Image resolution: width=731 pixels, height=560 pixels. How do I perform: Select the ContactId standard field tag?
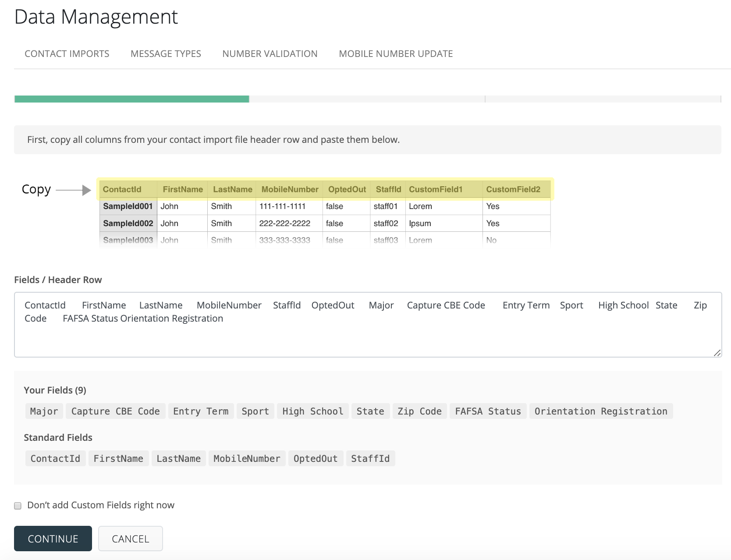(55, 458)
